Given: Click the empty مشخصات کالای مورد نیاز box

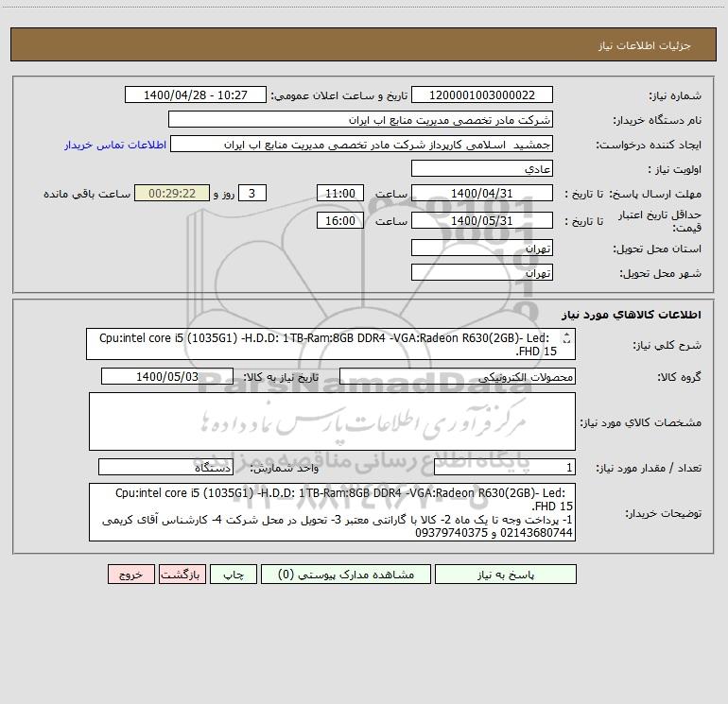Looking at the screenshot, I should [x=332, y=421].
